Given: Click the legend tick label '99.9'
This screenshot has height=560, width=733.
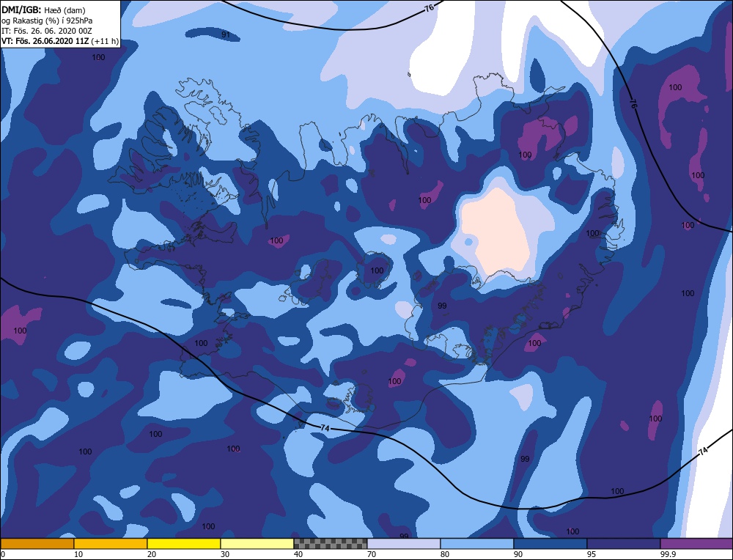Looking at the screenshot, I should pyautogui.click(x=667, y=554).
